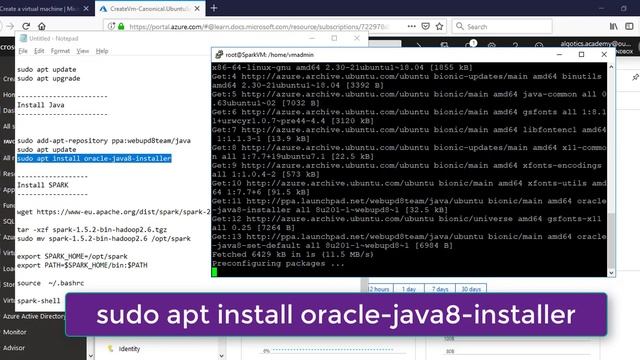Open the Firefox Library icon
640x360 pixels.
pyautogui.click(x=613, y=27)
